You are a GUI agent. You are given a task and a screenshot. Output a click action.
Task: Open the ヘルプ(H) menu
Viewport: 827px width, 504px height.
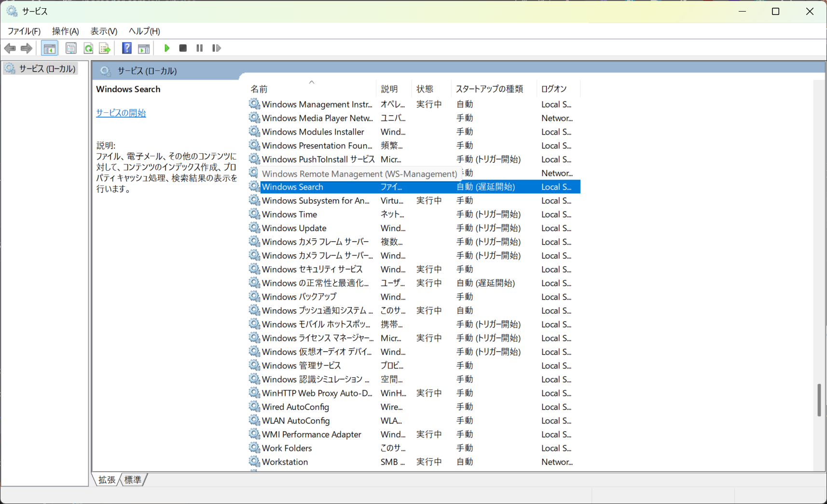(144, 31)
